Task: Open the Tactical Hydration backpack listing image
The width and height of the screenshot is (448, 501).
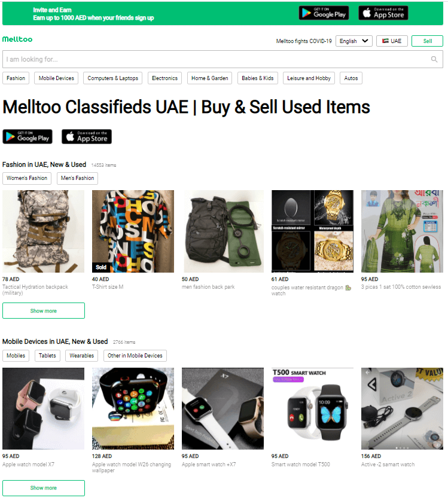Action: click(44, 231)
